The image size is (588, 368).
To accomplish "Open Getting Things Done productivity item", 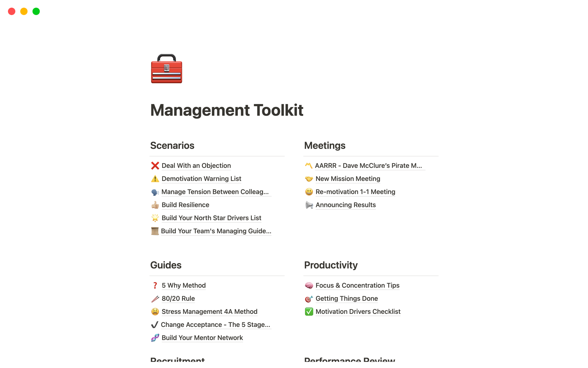I will coord(347,298).
